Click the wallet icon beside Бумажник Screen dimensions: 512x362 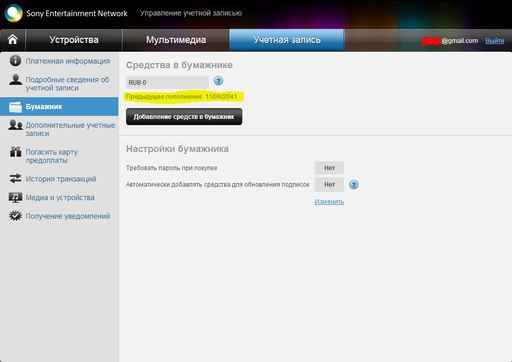pyautogui.click(x=15, y=107)
